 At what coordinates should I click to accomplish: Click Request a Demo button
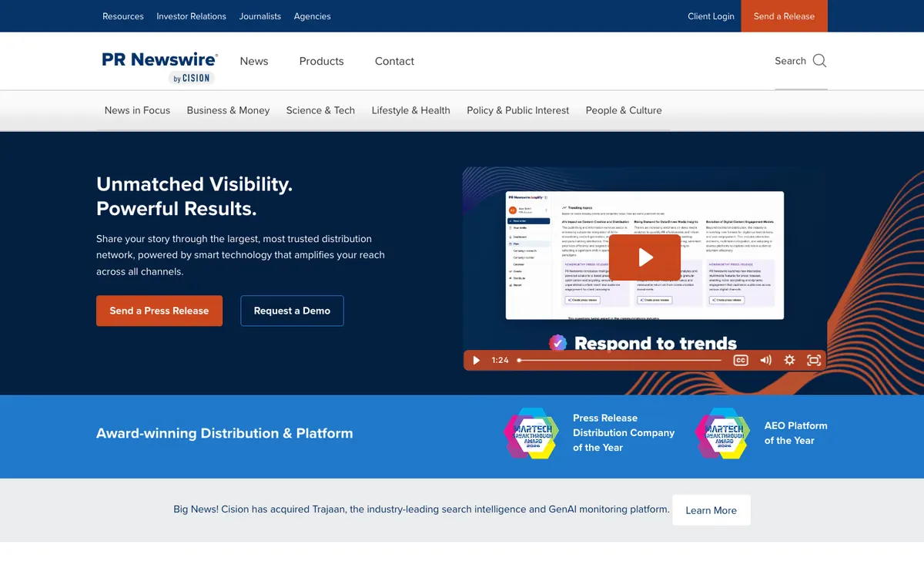pyautogui.click(x=292, y=311)
